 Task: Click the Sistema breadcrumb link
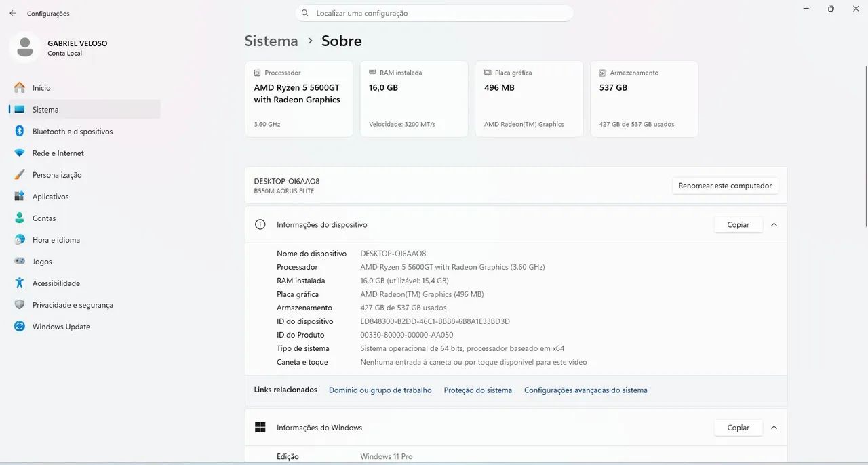[271, 41]
